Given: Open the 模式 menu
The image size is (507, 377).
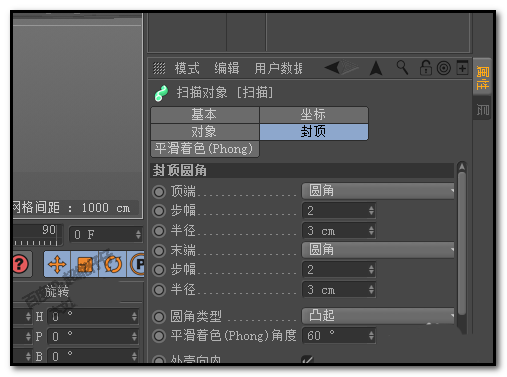Looking at the screenshot, I should click(187, 68).
